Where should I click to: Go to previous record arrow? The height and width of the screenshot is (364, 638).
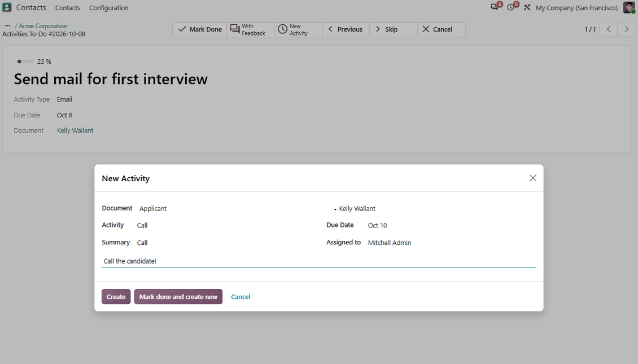tap(609, 29)
